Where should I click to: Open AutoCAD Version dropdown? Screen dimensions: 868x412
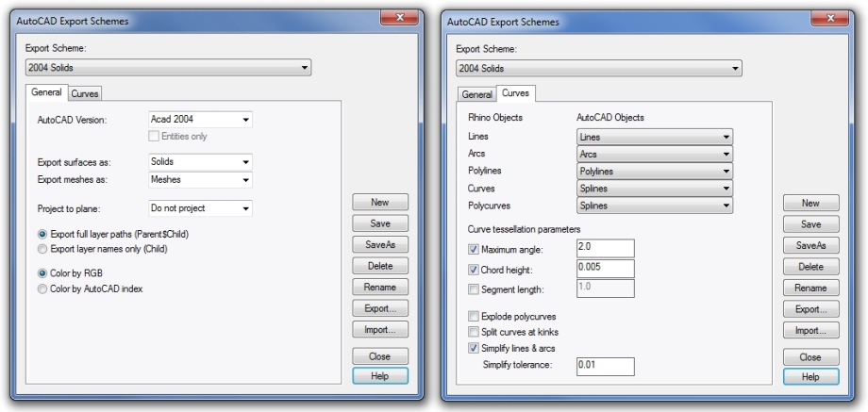[x=200, y=120]
